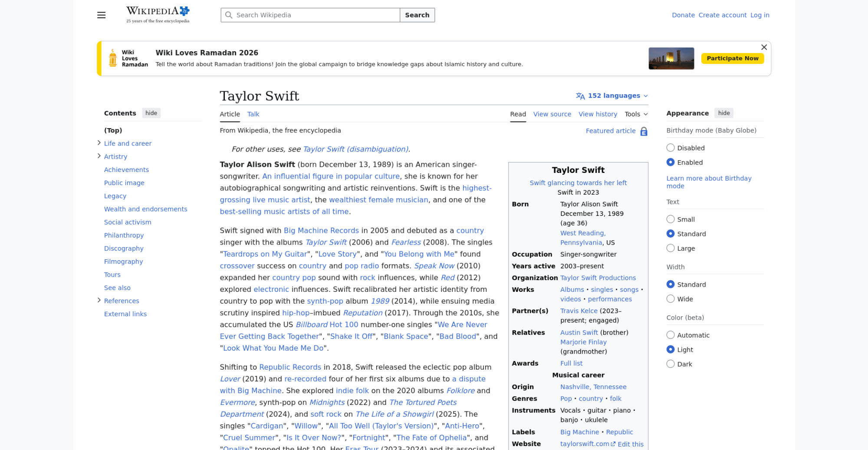
Task: Disable Birthday mode
Action: 671,148
